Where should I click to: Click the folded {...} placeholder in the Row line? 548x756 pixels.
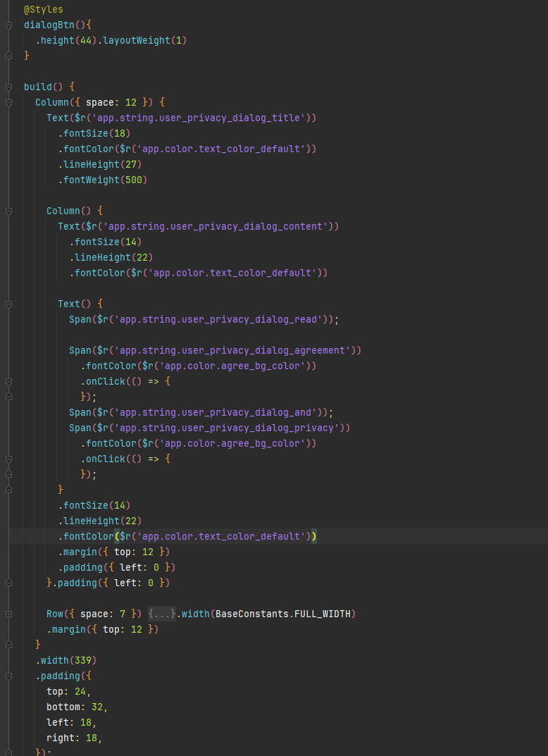click(161, 614)
